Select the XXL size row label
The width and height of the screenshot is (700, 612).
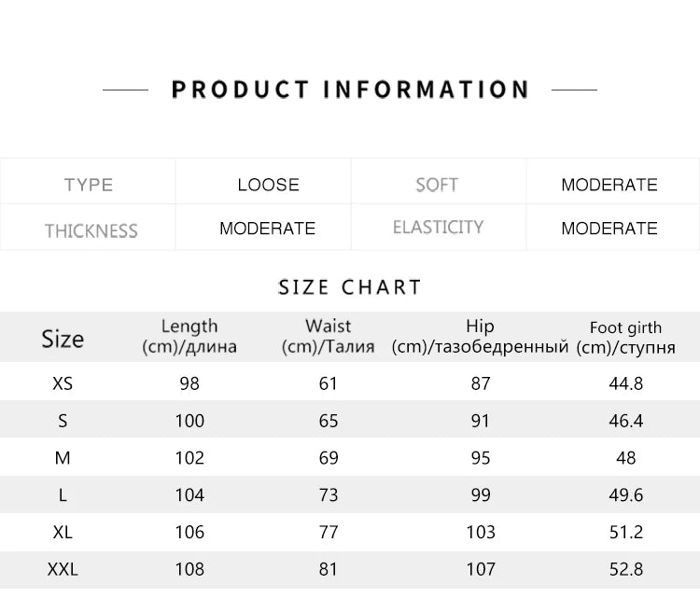click(63, 569)
